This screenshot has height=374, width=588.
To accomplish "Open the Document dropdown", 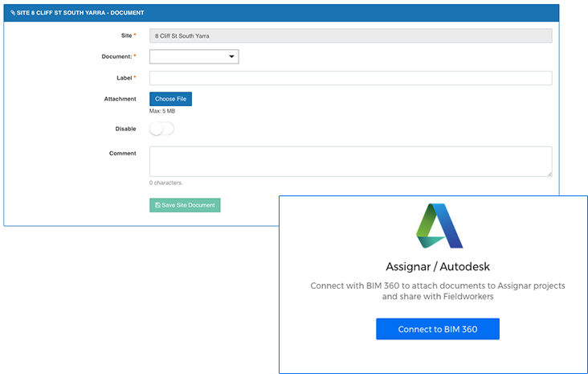I will point(194,56).
